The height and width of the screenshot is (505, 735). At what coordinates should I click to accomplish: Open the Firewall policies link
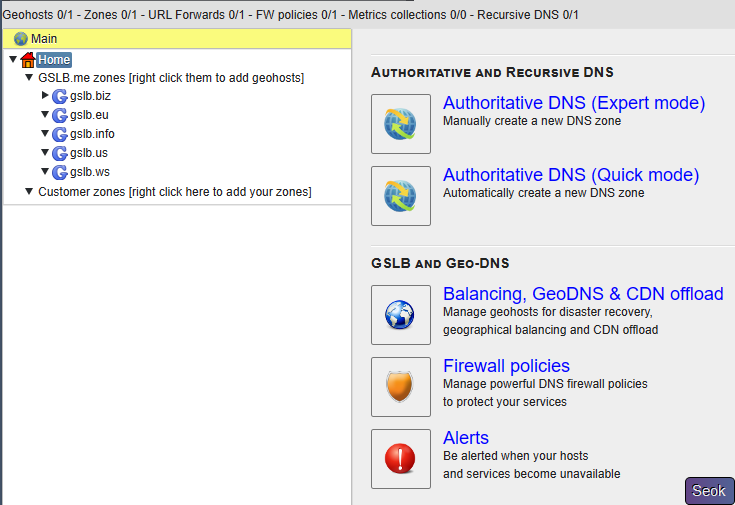point(506,366)
